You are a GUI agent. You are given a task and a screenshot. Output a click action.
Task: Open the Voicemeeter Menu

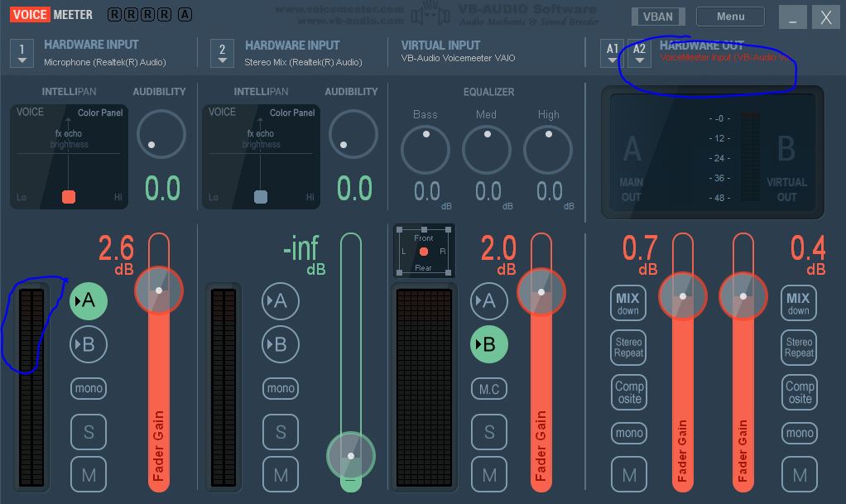731,17
